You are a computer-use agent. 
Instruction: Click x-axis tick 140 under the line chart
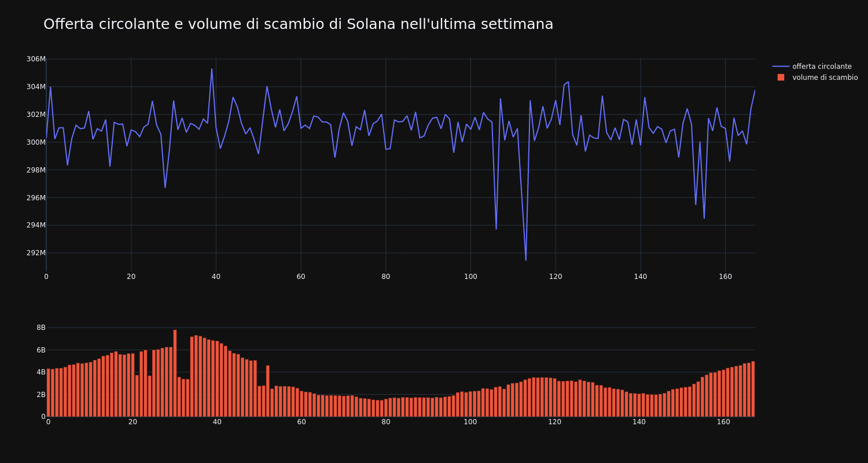(641, 277)
